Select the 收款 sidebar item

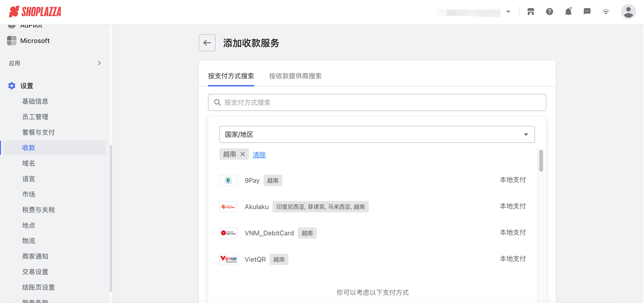29,147
